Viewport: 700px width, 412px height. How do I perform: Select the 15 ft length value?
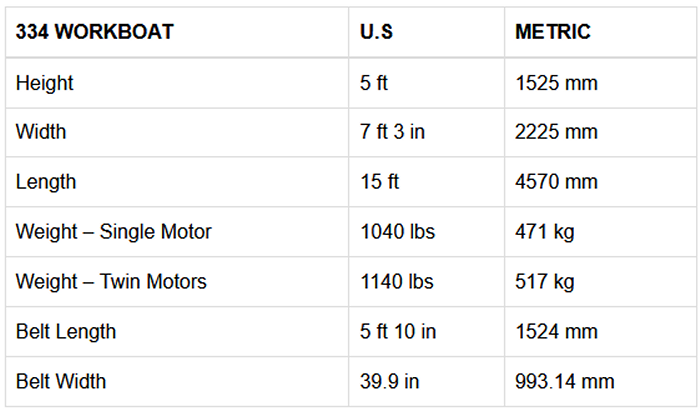[379, 182]
